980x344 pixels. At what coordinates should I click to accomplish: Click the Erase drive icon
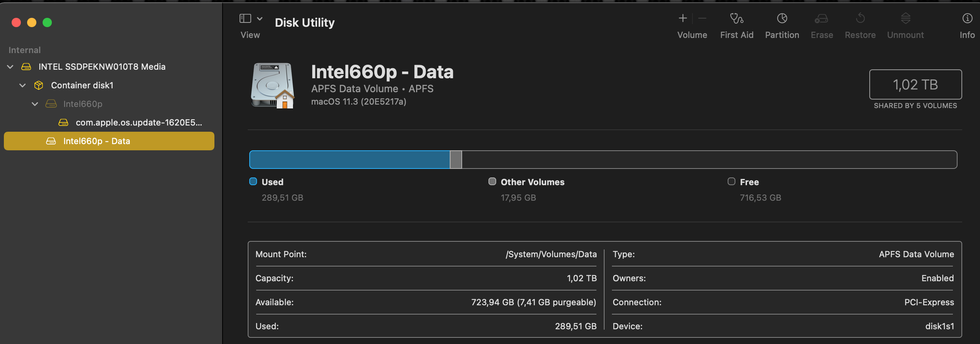click(821, 19)
